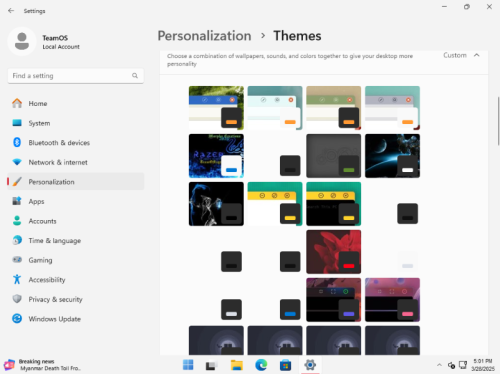Open Task View in the taskbar

(212, 365)
